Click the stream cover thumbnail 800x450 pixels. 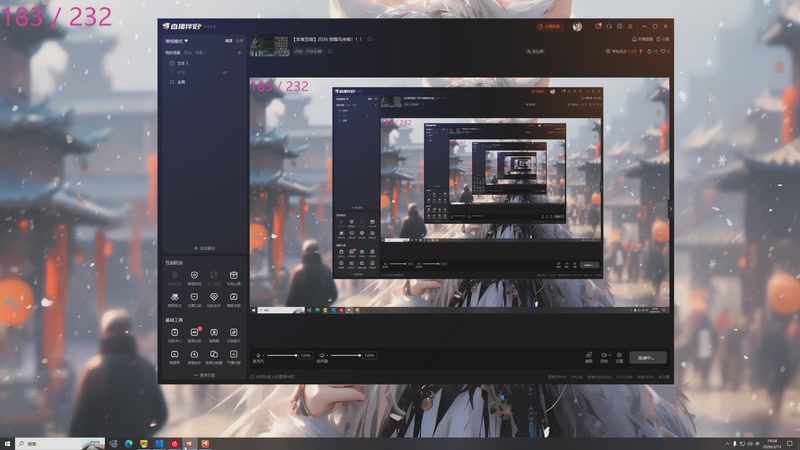pyautogui.click(x=269, y=45)
